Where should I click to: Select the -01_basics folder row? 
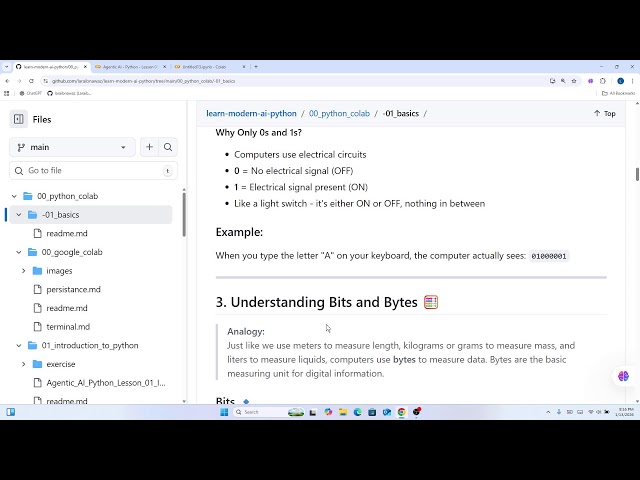pyautogui.click(x=91, y=215)
